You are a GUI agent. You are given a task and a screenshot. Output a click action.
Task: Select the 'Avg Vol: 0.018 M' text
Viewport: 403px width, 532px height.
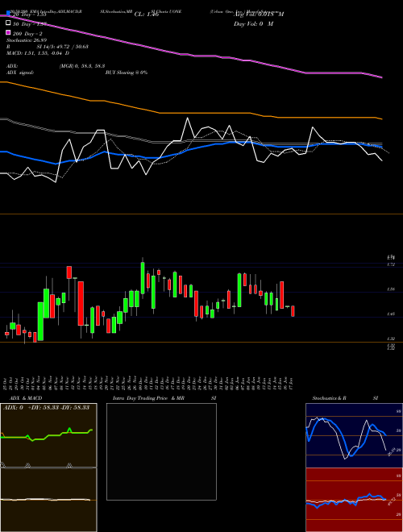pos(259,15)
